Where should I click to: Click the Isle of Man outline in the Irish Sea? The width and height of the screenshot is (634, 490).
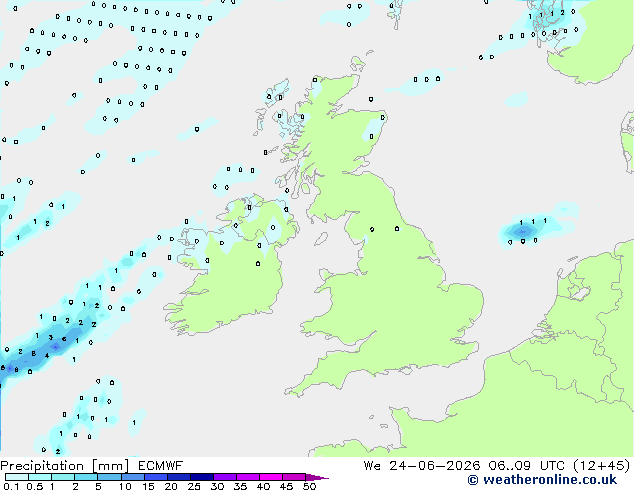click(x=321, y=239)
